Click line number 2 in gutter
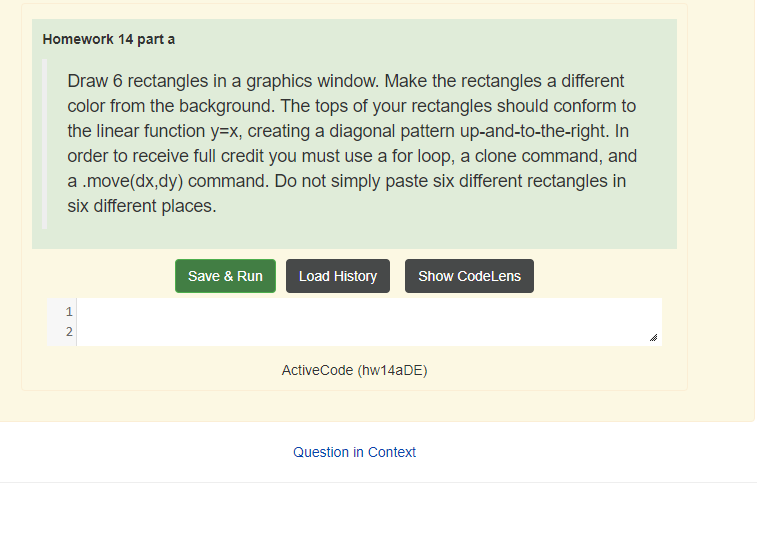Screen dimensions: 757x537 click(68, 332)
